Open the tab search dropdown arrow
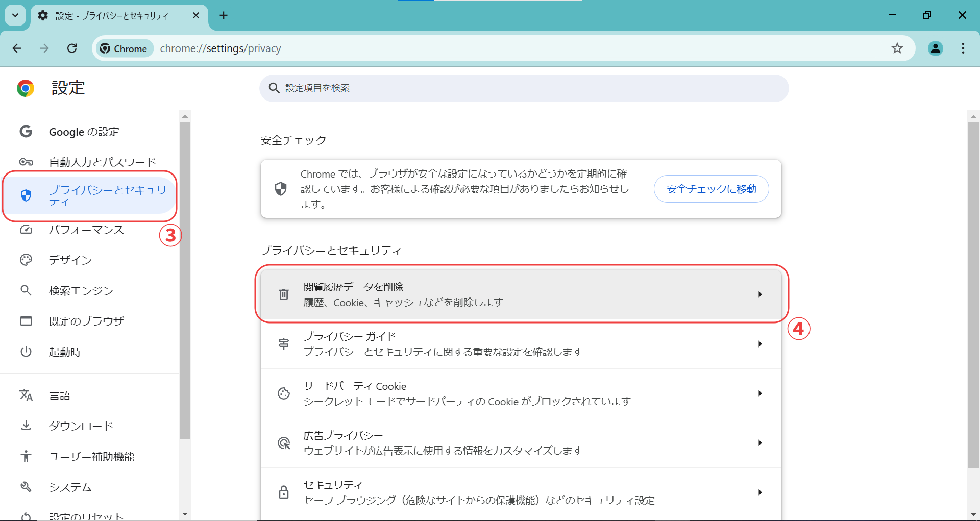The height and width of the screenshot is (521, 980). tap(15, 15)
